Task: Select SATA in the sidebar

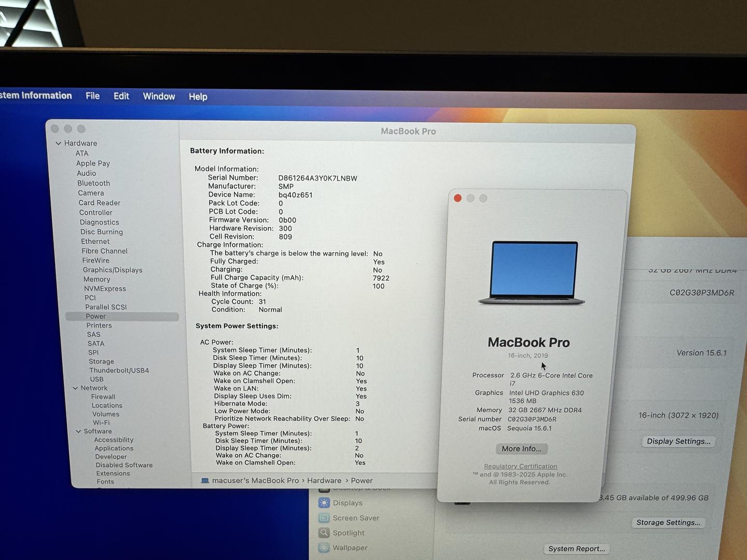Action: (x=96, y=343)
